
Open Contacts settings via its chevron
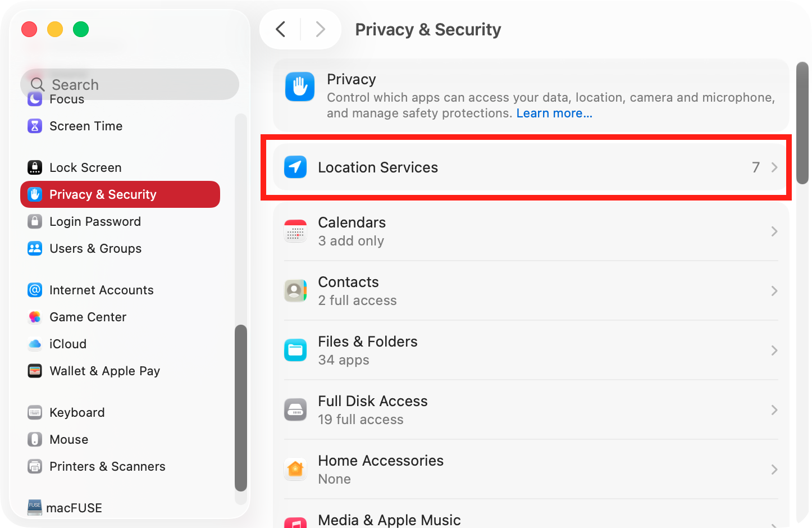[774, 290]
